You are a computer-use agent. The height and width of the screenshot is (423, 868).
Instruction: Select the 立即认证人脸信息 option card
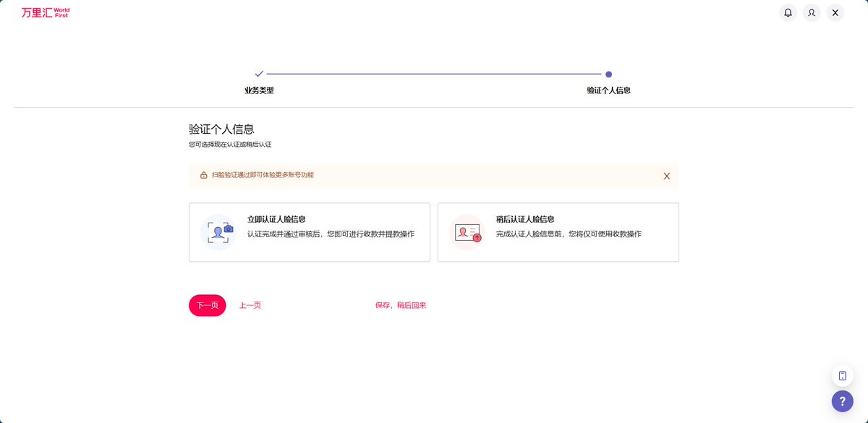310,232
